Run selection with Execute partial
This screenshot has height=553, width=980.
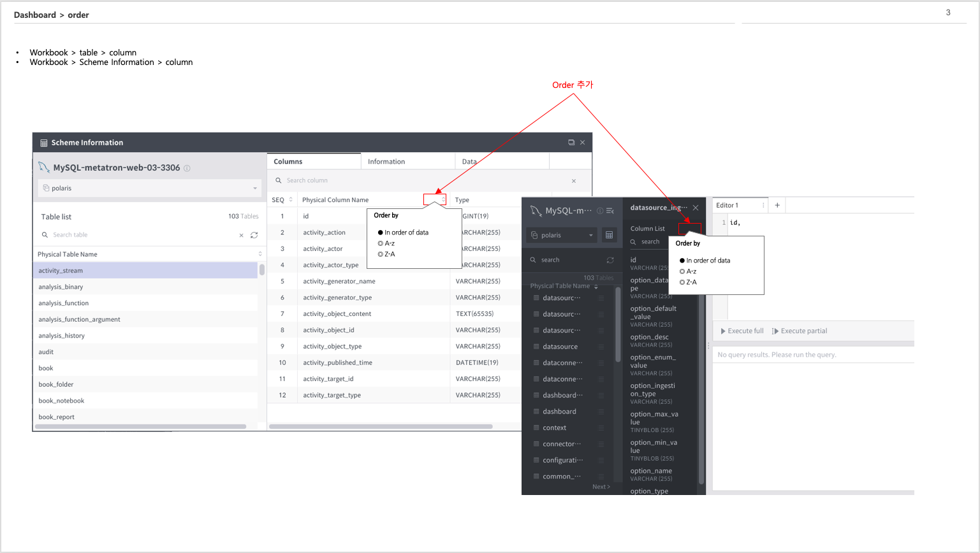(x=800, y=331)
